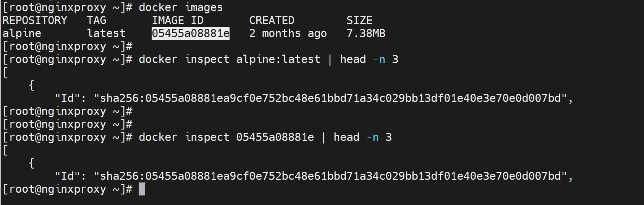Click the REPOSITORY column header
The width and height of the screenshot is (644, 205).
click(35, 21)
